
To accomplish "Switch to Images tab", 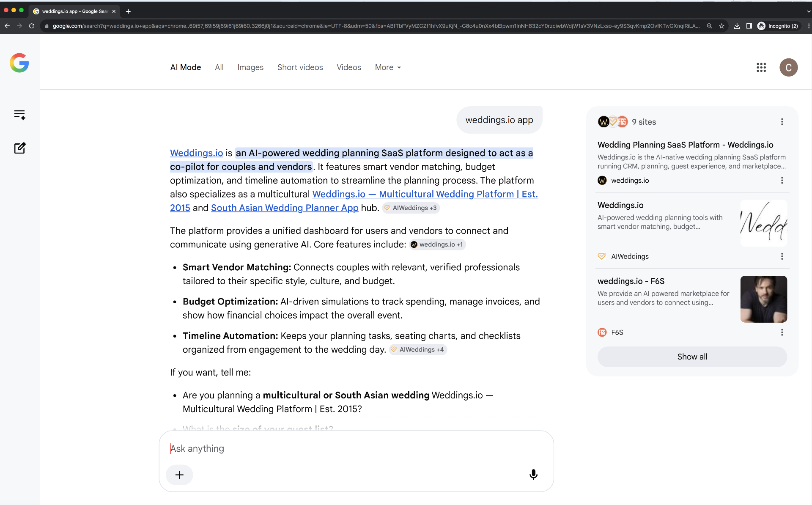I will click(250, 67).
